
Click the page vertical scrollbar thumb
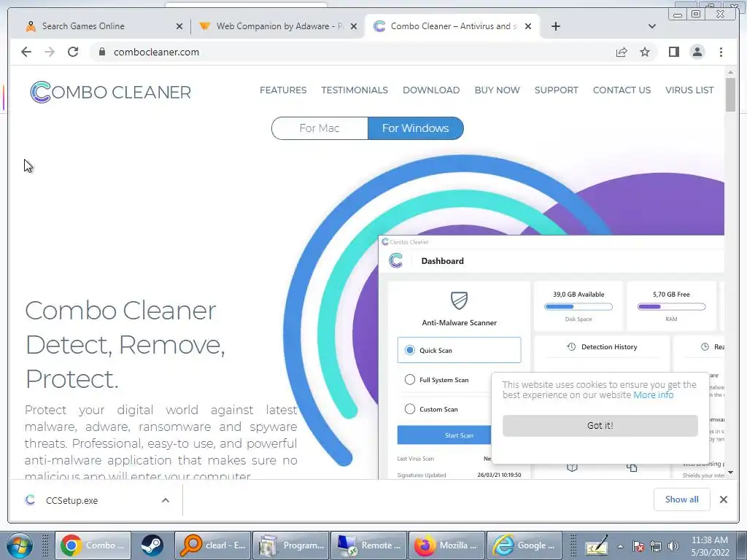[730, 94]
